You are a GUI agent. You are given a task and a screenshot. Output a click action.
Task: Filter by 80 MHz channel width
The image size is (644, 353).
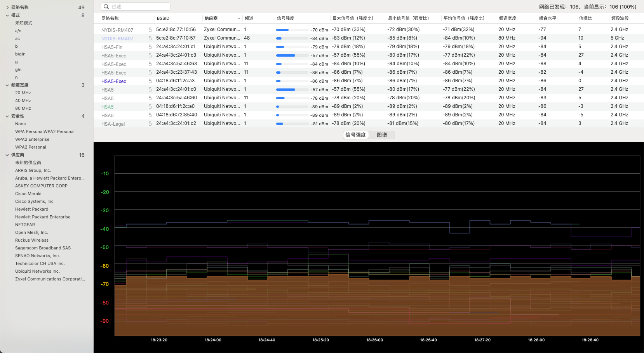(23, 108)
